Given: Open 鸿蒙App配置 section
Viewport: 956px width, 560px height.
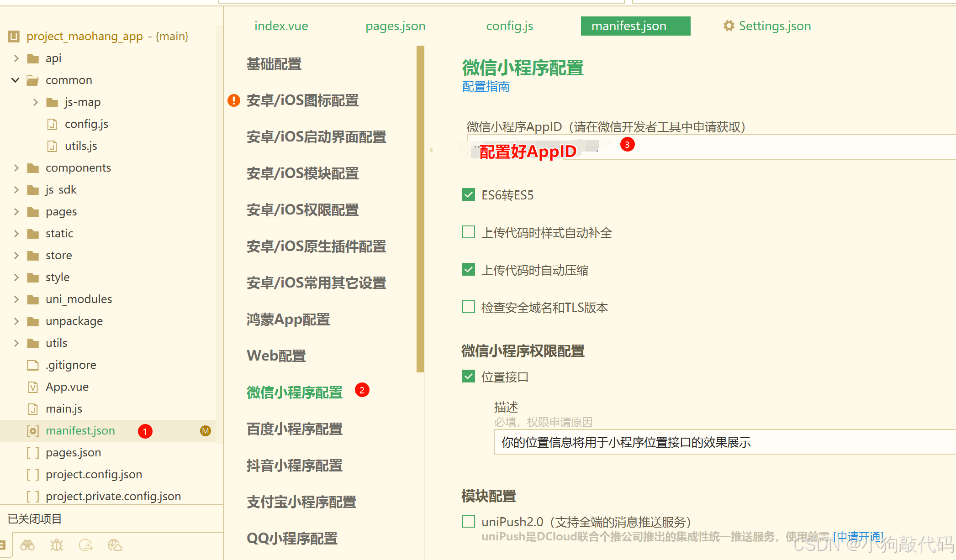Looking at the screenshot, I should pos(288,319).
